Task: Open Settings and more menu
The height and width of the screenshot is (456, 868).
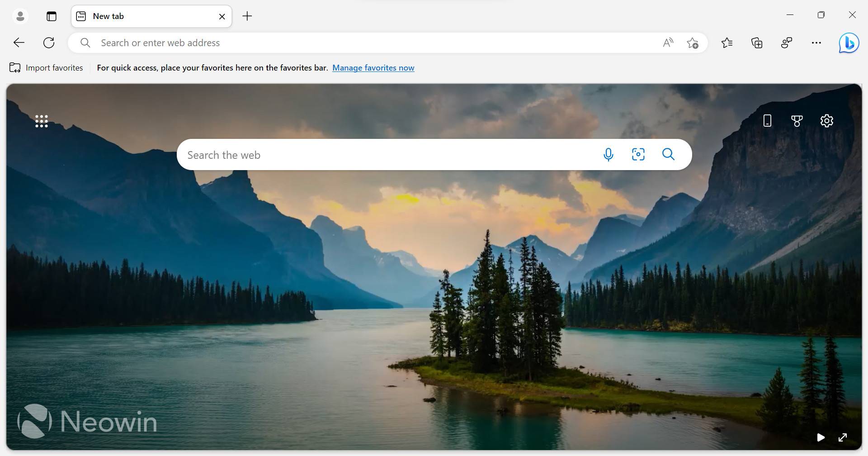Action: pyautogui.click(x=816, y=43)
